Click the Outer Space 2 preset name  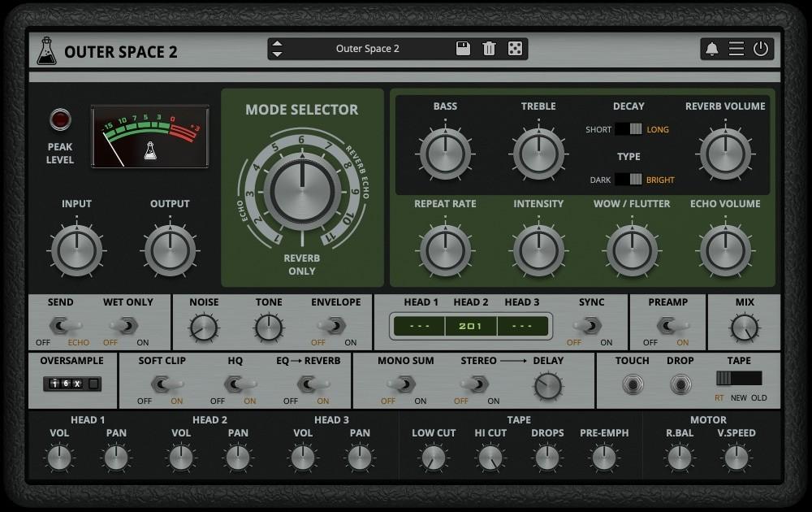(x=368, y=49)
